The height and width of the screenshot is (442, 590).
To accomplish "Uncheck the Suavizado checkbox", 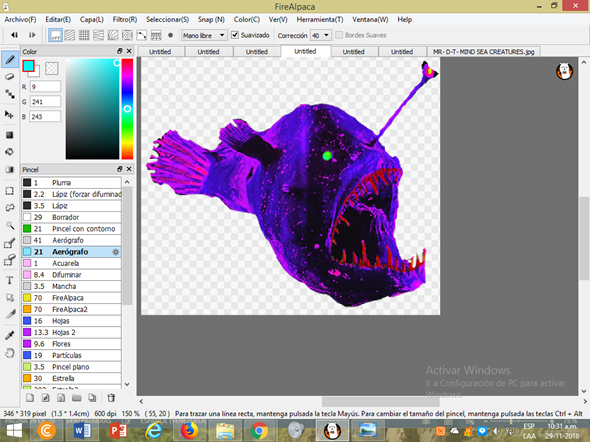I will (235, 35).
